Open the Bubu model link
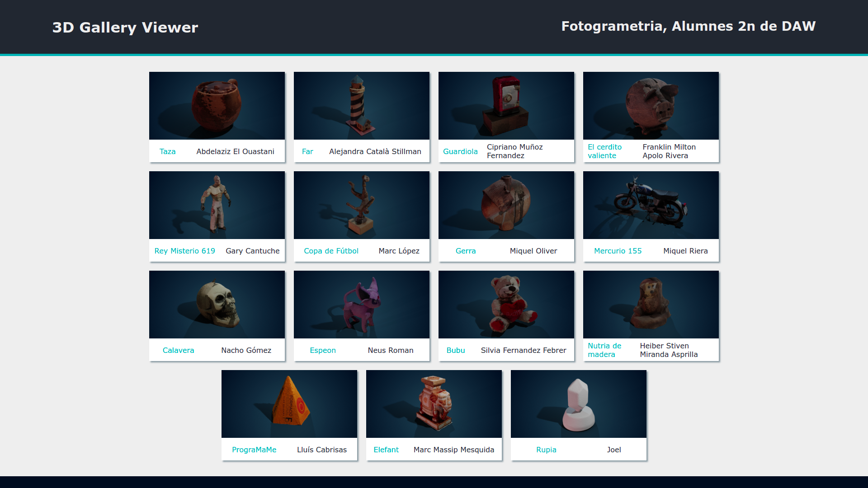 (x=456, y=350)
